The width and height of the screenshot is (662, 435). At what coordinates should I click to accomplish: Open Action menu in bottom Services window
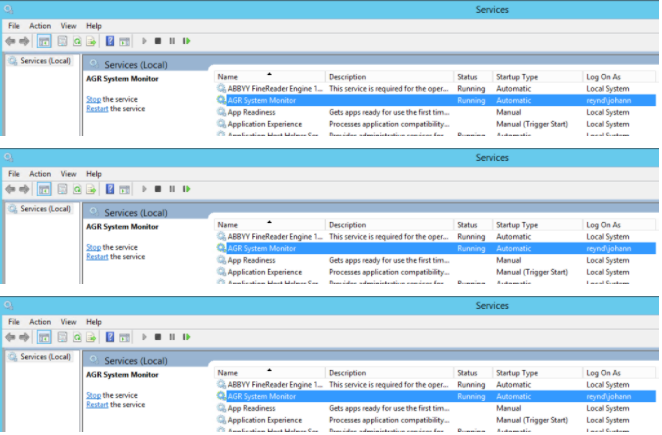coord(40,322)
